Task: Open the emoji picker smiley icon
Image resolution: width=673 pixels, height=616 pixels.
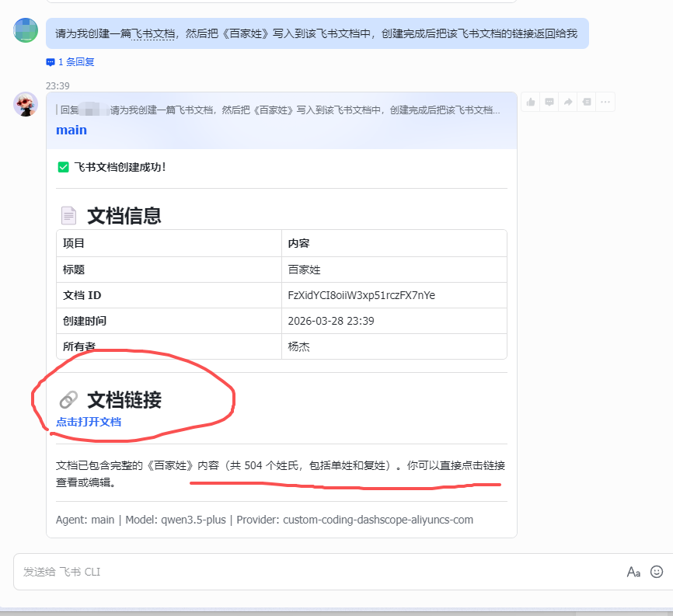Action: pyautogui.click(x=657, y=572)
